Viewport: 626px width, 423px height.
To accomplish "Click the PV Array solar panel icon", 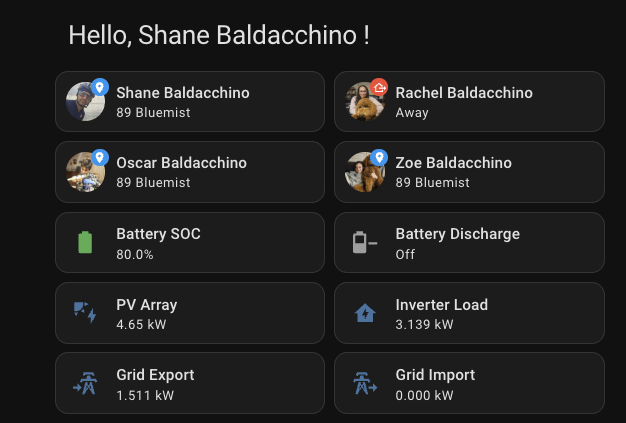I will tap(85, 313).
